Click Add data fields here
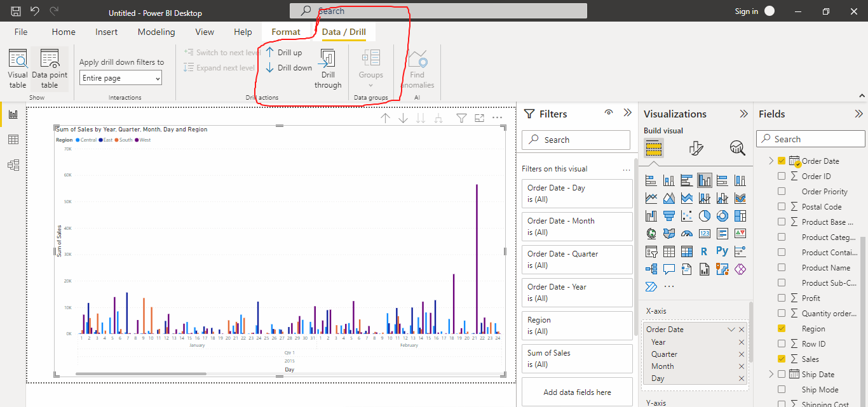868x407 pixels. tap(577, 392)
